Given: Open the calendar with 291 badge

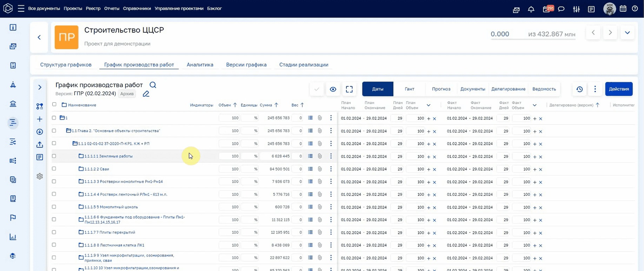Looking at the screenshot, I should click(x=546, y=9).
